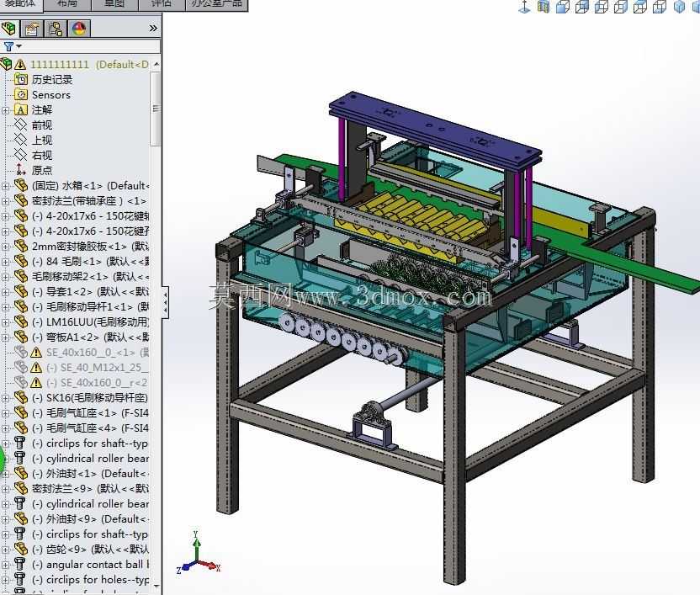Select the 毛刷气缸座<1> component
Viewport: 700px width, 595px height.
coord(91,413)
